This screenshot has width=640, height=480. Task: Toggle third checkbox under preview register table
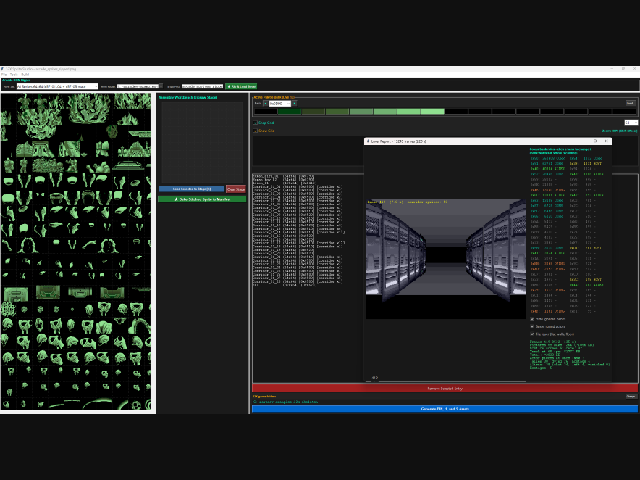click(532, 334)
